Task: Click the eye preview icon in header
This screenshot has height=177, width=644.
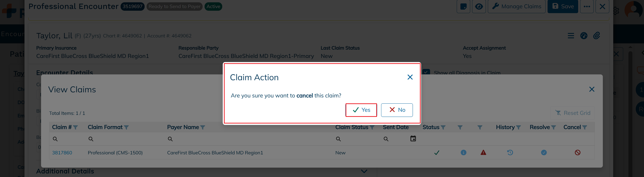Action: point(479,6)
